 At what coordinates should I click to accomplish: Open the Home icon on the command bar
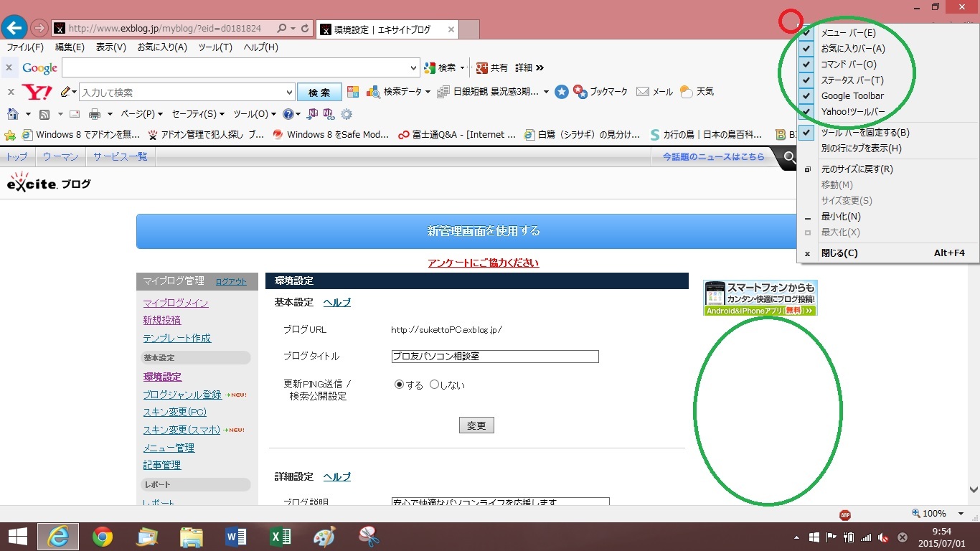click(11, 113)
